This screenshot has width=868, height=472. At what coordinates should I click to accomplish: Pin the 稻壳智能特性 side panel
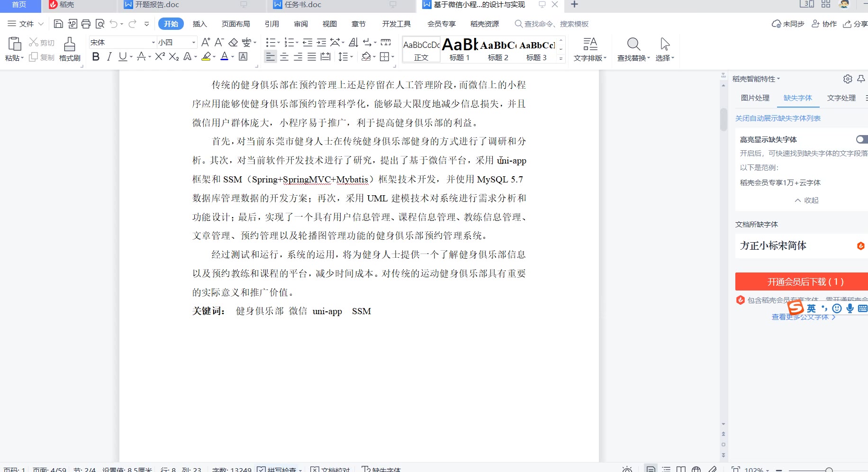tap(861, 79)
